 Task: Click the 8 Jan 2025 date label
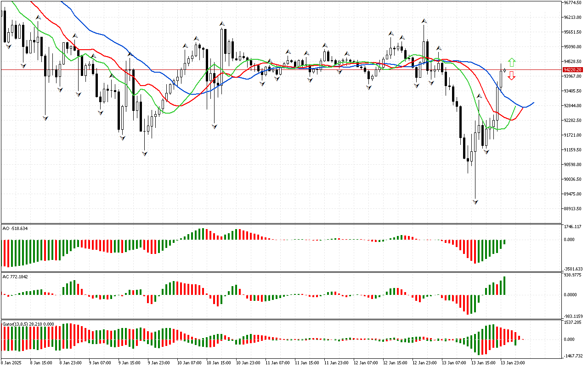(12, 362)
